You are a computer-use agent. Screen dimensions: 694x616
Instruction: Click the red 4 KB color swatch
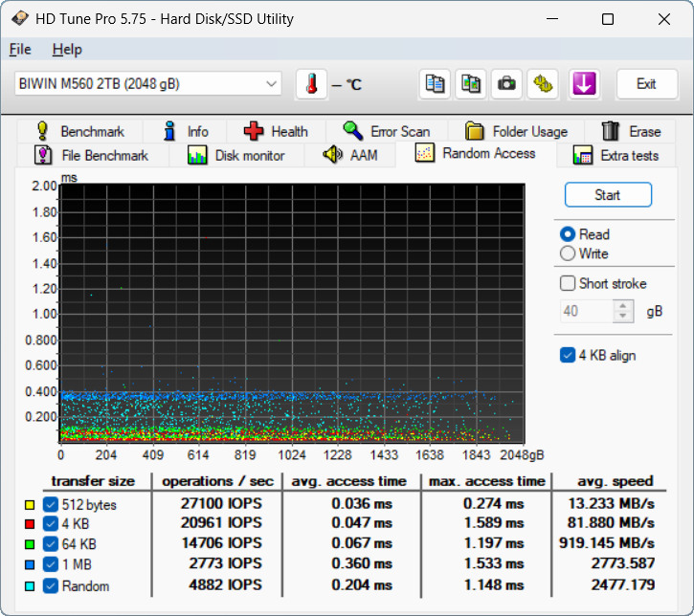point(30,524)
